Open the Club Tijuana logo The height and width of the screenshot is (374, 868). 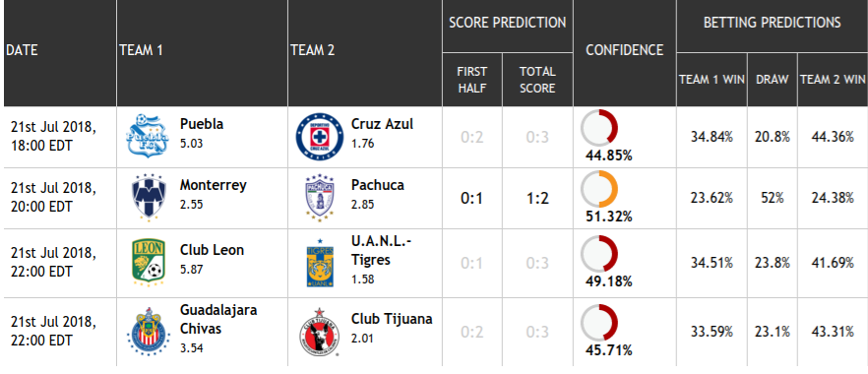point(319,333)
